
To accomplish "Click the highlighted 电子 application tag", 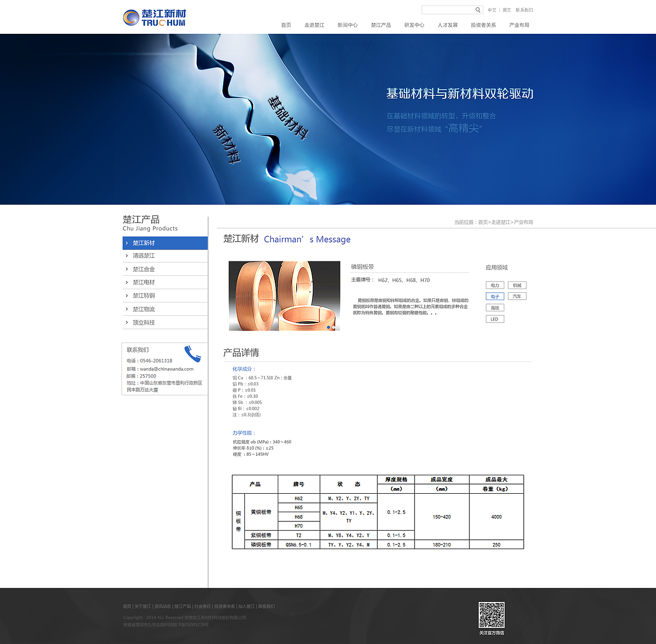I will [x=495, y=296].
